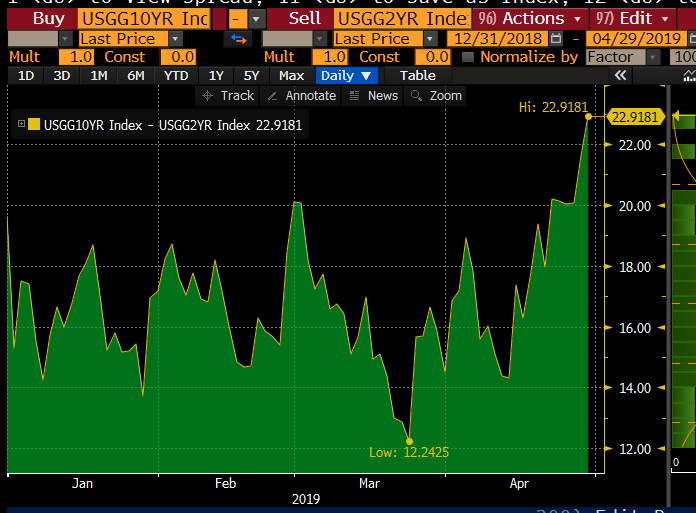Click the USGG10YR Index buy ticker field
This screenshot has width=696, height=513.
tap(144, 19)
